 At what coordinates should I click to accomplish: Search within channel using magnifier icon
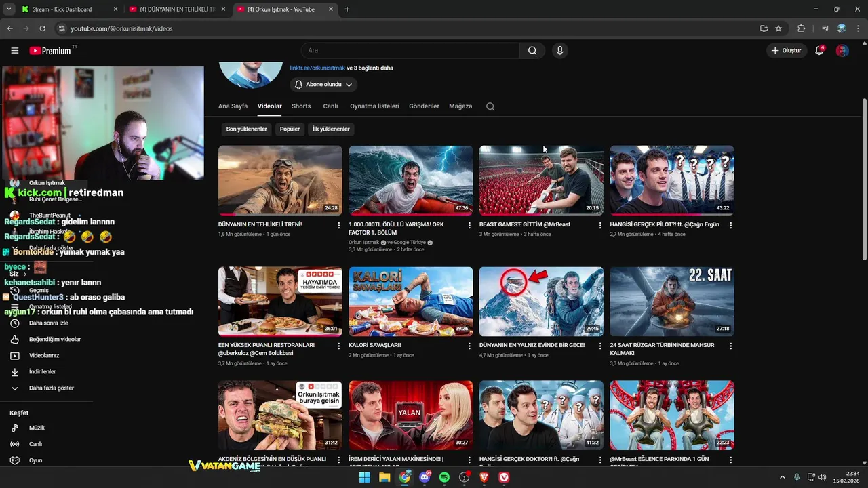[x=490, y=106]
